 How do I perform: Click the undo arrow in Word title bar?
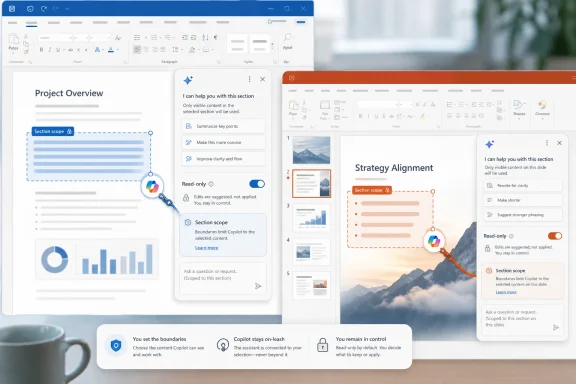44,8
